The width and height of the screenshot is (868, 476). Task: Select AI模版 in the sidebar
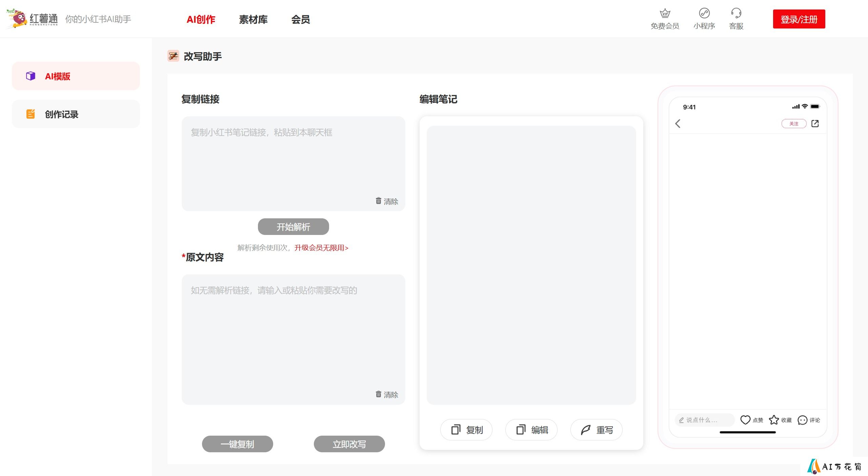(76, 76)
